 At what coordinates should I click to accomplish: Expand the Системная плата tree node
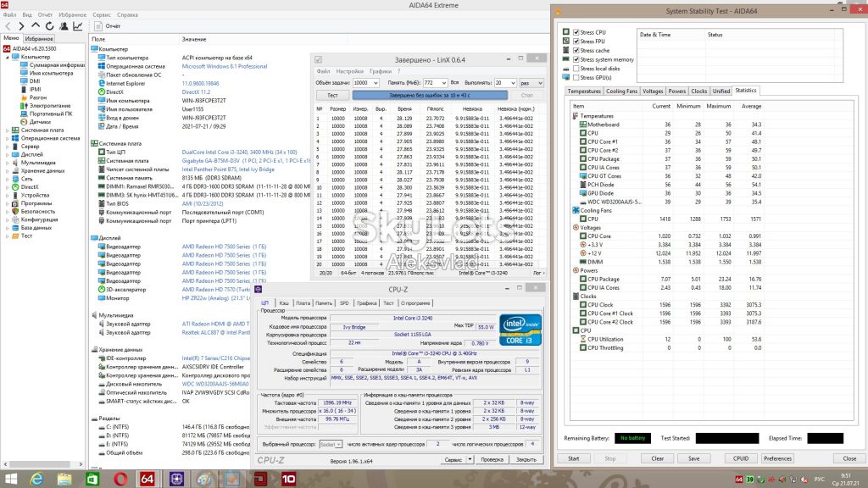8,130
